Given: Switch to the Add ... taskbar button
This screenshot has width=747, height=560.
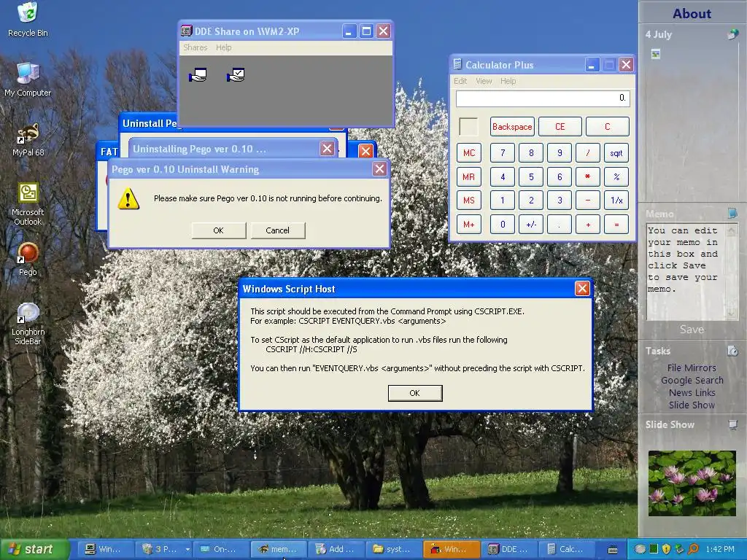Looking at the screenshot, I should pos(336,549).
